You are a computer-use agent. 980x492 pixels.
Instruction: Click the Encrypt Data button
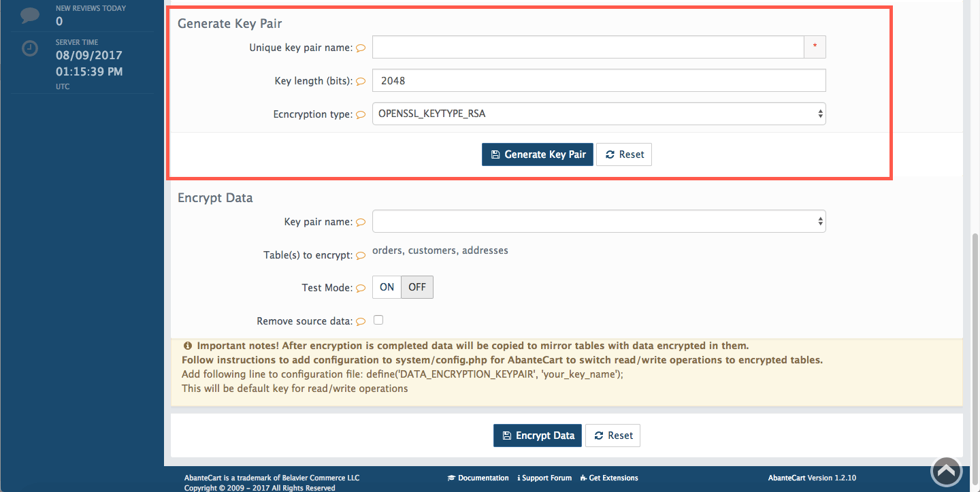tap(538, 436)
